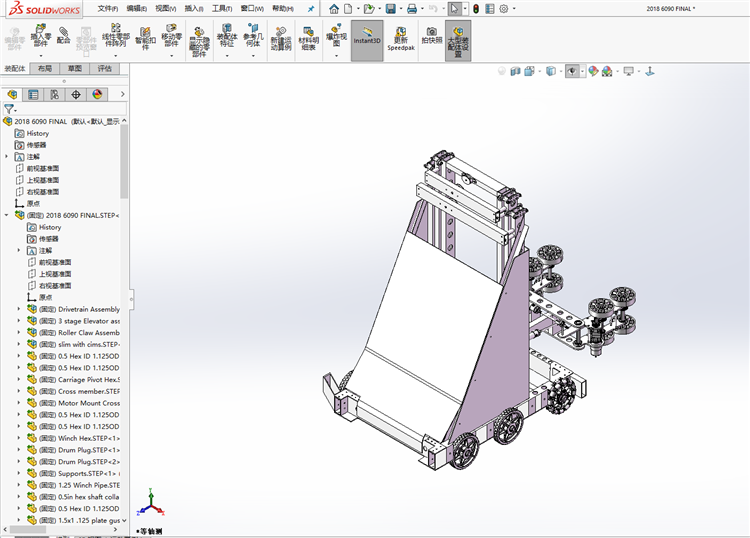Viewport: 750px width, 538px height.
Task: Collapse 2018 6090 FINAL.STEP node
Action: click(x=6, y=215)
